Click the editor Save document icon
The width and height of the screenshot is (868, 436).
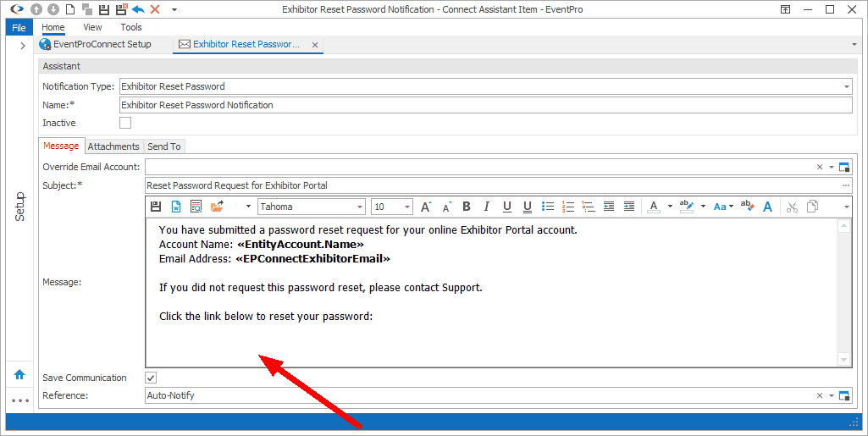[x=156, y=207]
